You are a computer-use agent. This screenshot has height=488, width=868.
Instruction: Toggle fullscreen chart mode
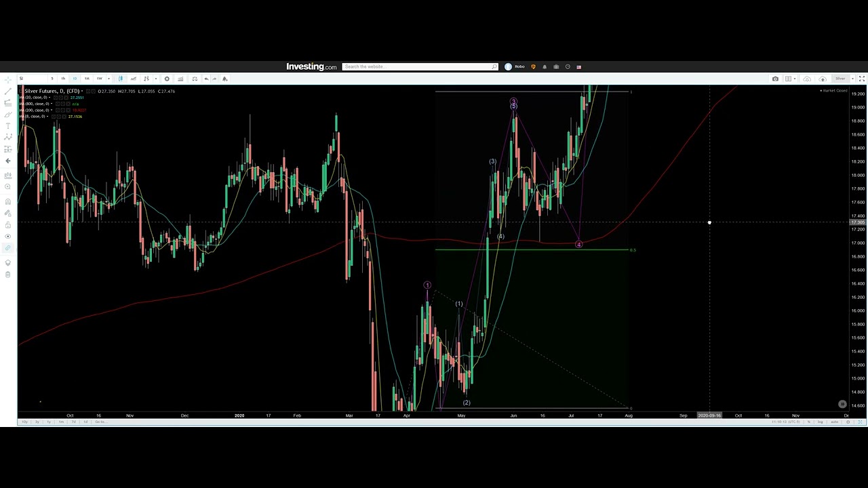click(x=862, y=79)
